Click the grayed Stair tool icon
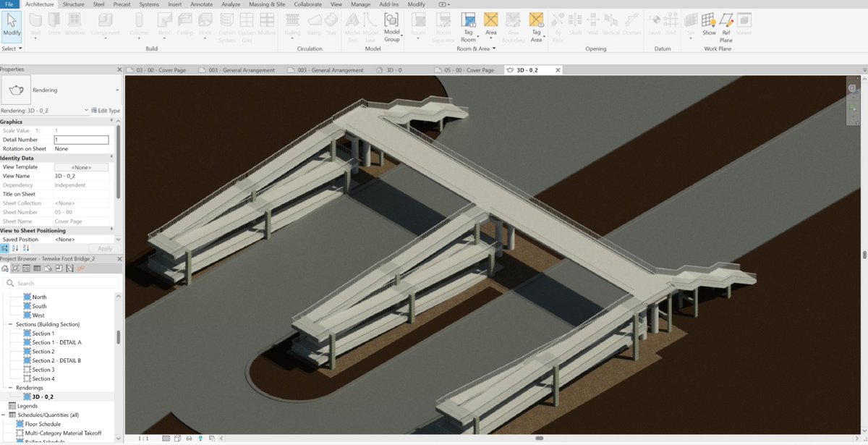The image size is (868, 445). coord(331,20)
